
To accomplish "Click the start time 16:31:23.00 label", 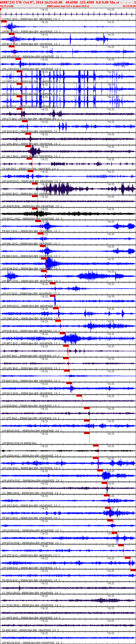I will [x=7, y=6].
